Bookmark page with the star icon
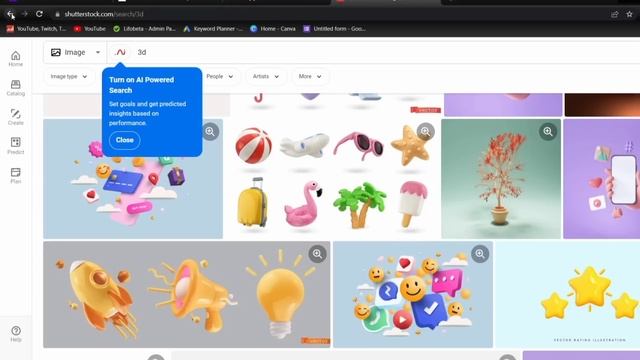This screenshot has width=640, height=360. click(x=629, y=14)
